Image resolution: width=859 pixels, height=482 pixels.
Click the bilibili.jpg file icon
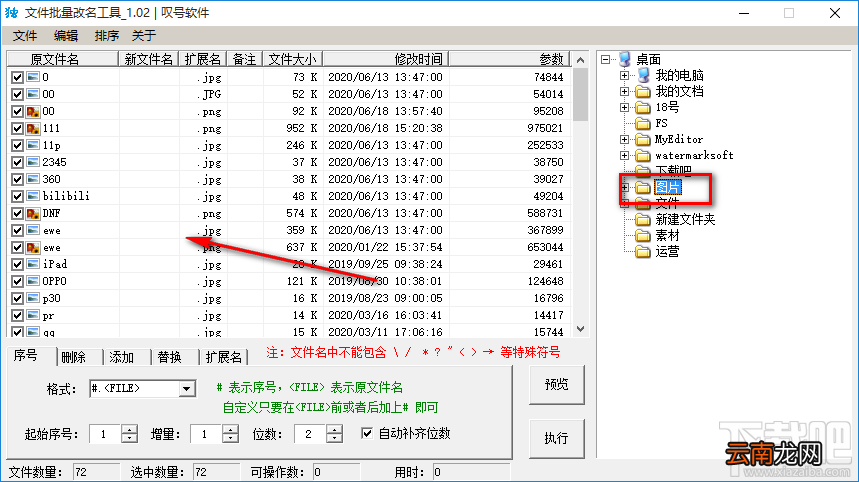pos(33,196)
